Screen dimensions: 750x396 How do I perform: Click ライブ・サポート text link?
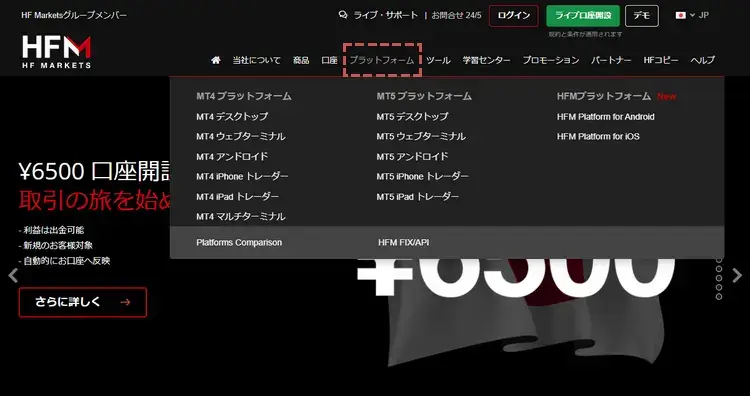click(x=386, y=15)
